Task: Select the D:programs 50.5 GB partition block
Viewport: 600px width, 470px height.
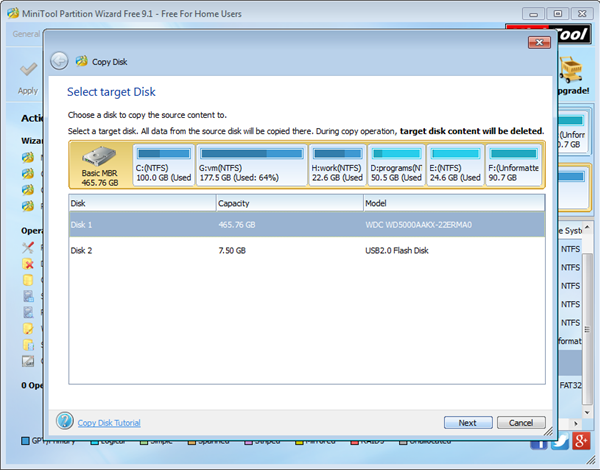Action: (396, 165)
